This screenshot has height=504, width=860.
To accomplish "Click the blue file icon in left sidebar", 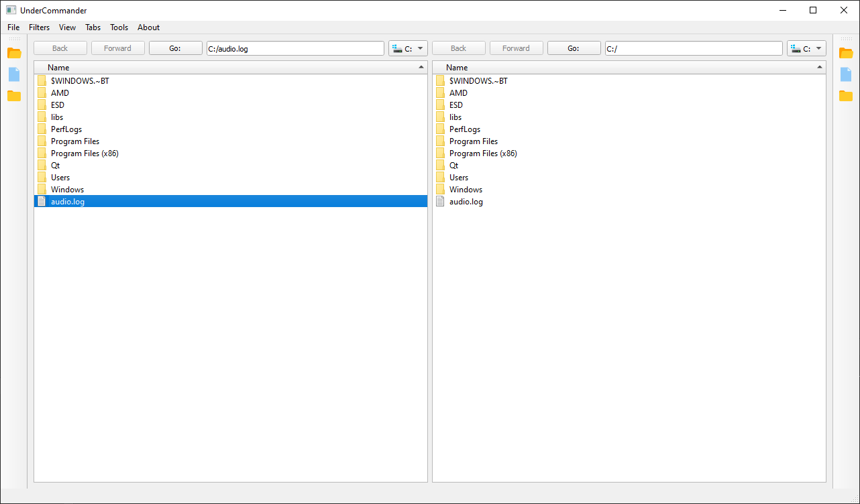I will pyautogui.click(x=14, y=74).
